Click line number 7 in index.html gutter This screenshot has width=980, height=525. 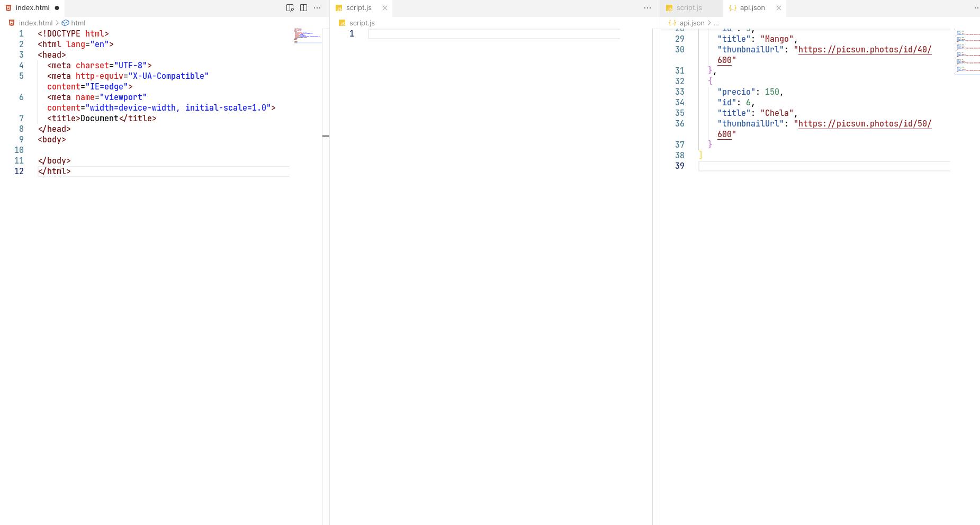(x=21, y=119)
